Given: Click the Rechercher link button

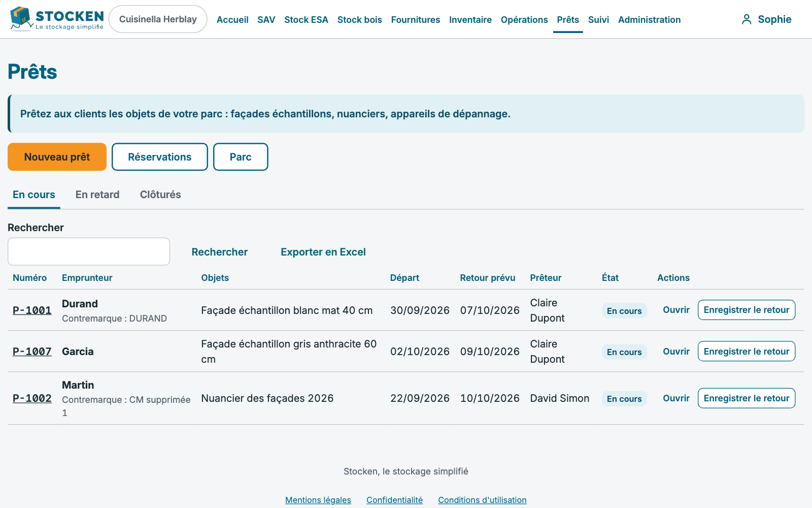Looking at the screenshot, I should (x=220, y=252).
